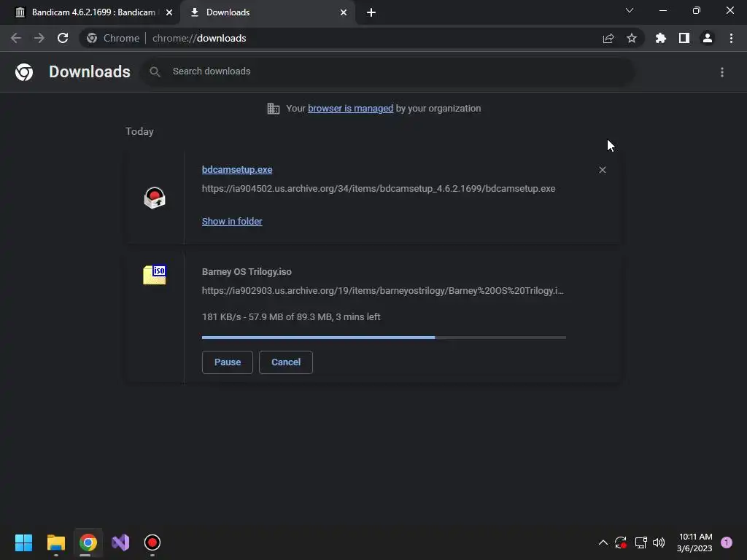The image size is (747, 560).
Task: Select the Downloads tab
Action: (268, 12)
